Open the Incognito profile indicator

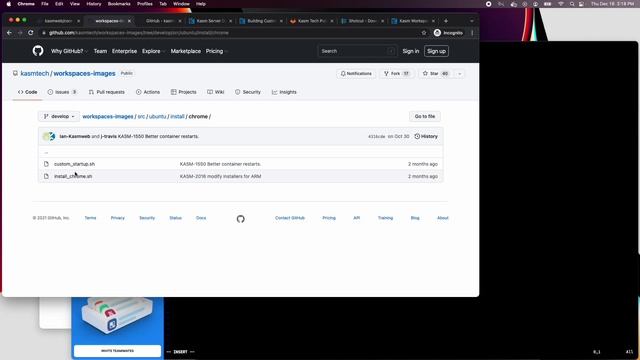coord(448,33)
